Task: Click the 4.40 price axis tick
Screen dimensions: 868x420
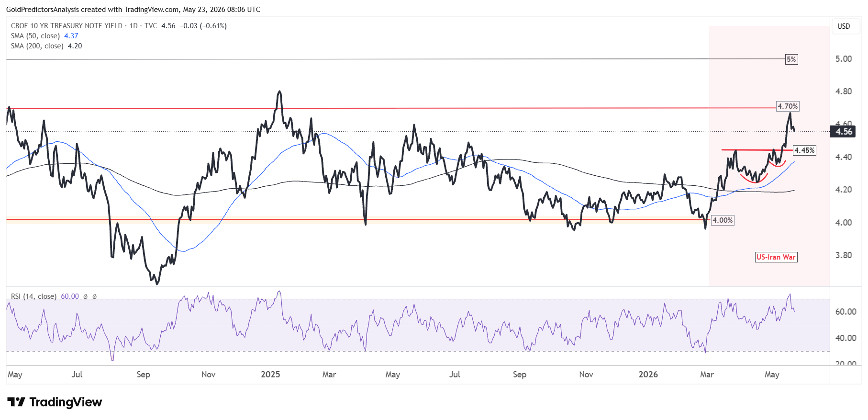Action: click(844, 157)
